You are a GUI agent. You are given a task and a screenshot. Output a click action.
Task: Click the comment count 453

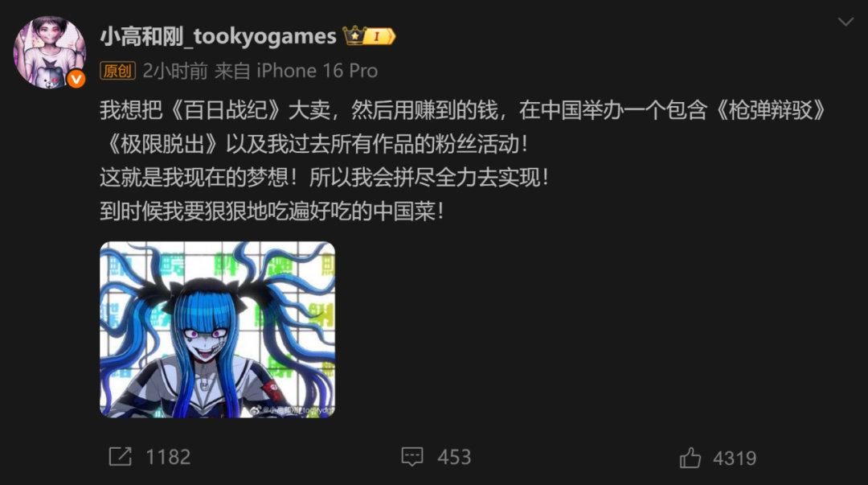pos(454,458)
